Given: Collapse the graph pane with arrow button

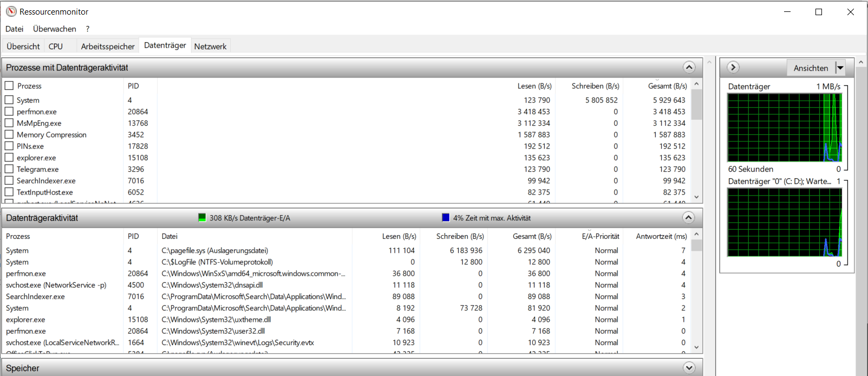Looking at the screenshot, I should pyautogui.click(x=733, y=67).
